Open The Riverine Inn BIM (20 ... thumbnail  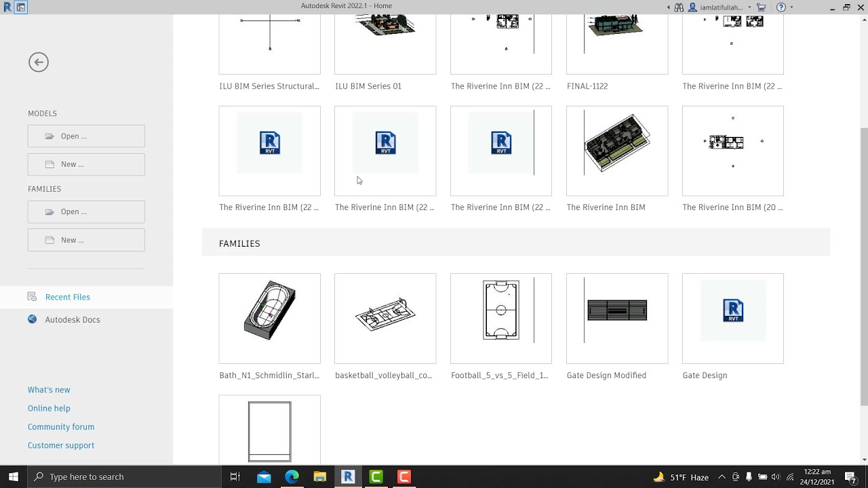tap(733, 150)
